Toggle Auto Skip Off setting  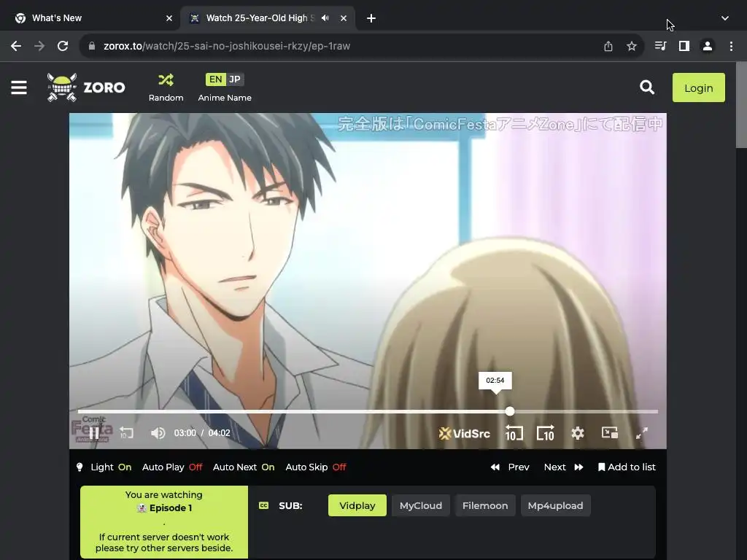[315, 467]
